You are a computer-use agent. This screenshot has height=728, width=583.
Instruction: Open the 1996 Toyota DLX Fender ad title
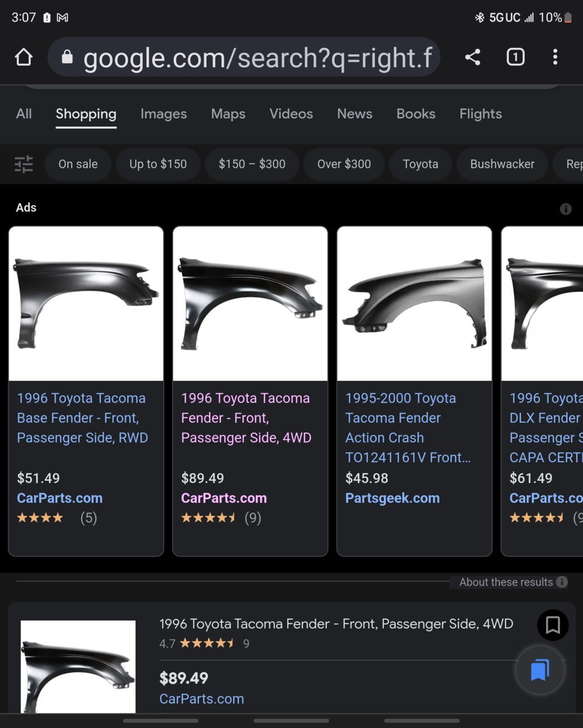pos(546,427)
